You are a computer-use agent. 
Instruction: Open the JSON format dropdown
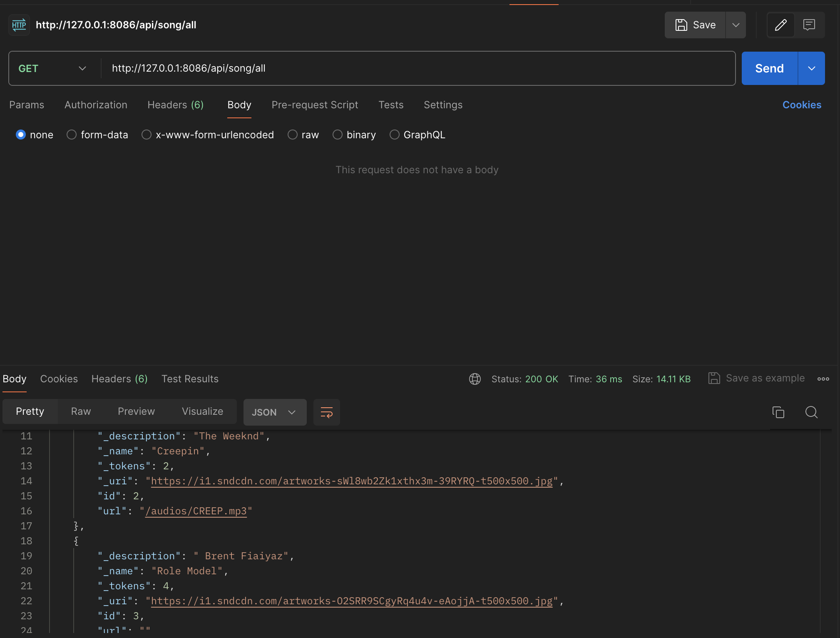tap(275, 412)
